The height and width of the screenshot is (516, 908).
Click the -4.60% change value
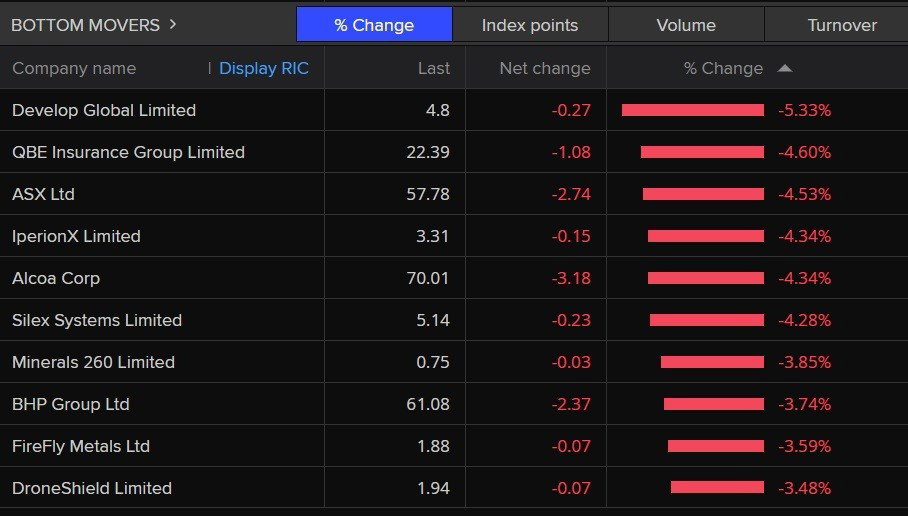[804, 152]
